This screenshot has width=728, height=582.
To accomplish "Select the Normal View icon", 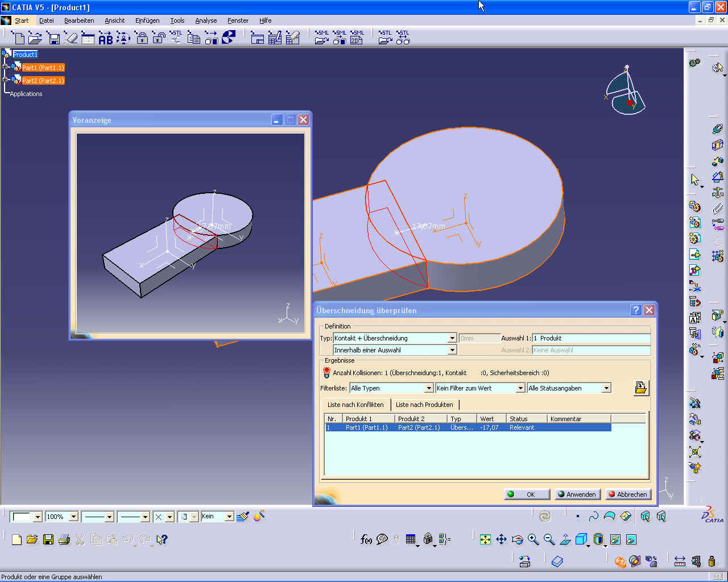I will pyautogui.click(x=565, y=539).
